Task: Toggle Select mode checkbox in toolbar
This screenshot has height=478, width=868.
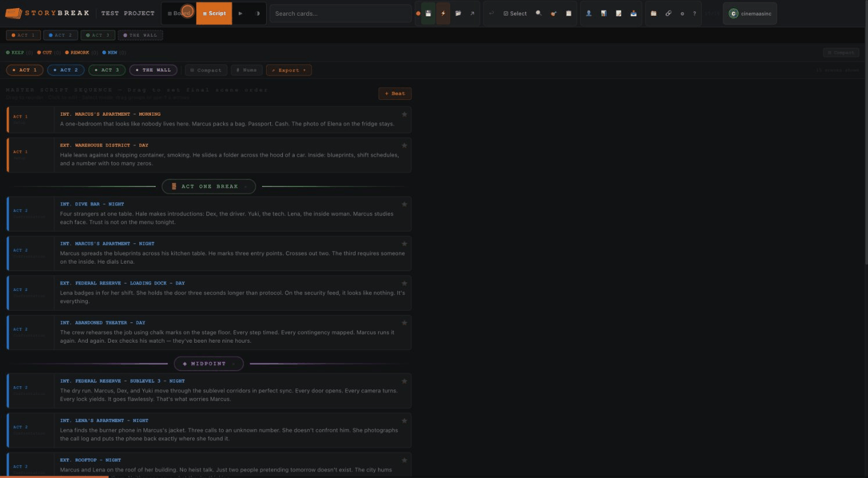Action: (x=515, y=13)
